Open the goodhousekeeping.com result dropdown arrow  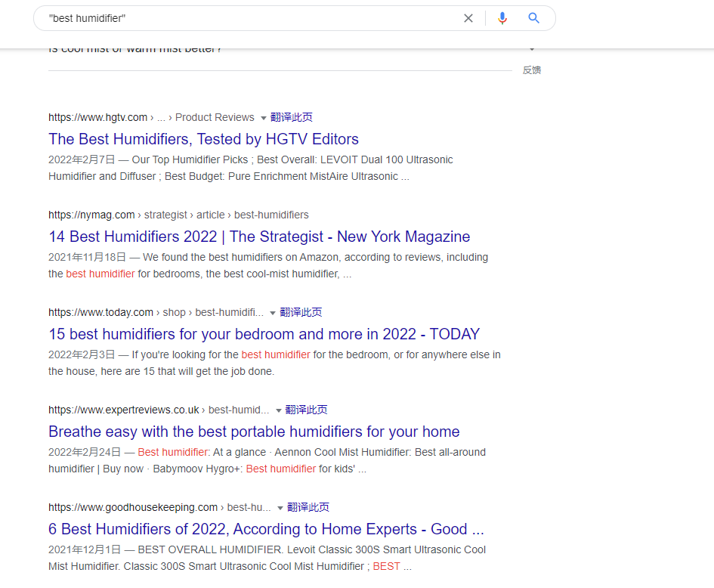[280, 508]
